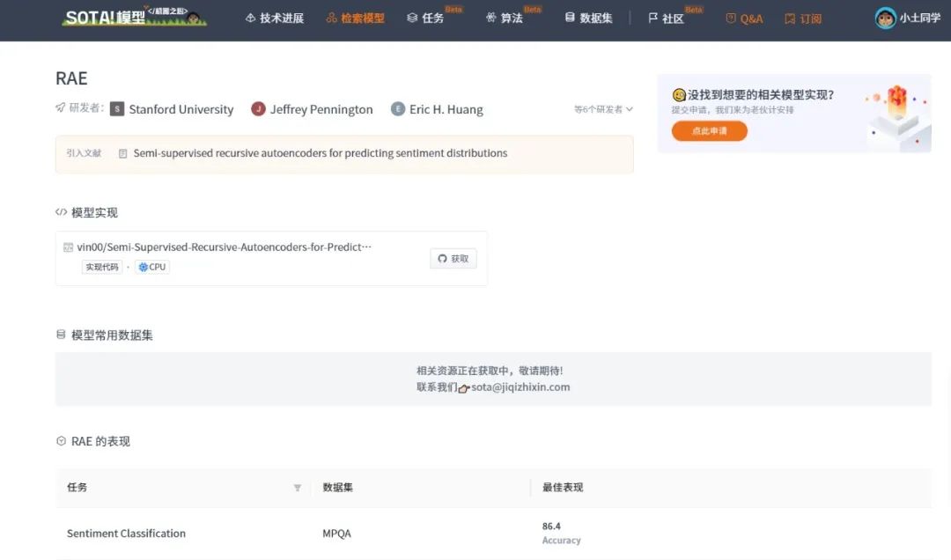Click the GitHub icon on the 获取 button

click(x=441, y=258)
